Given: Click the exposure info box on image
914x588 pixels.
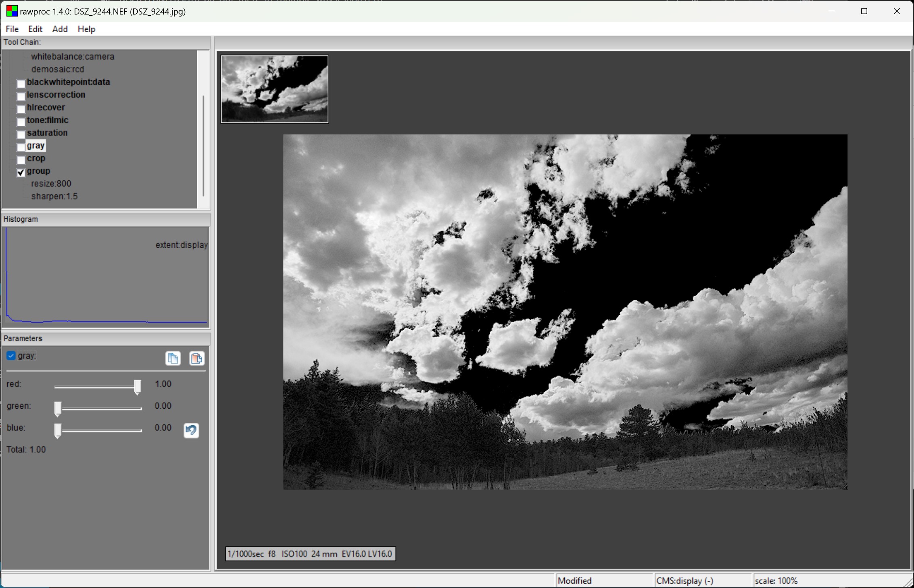Looking at the screenshot, I should click(310, 554).
